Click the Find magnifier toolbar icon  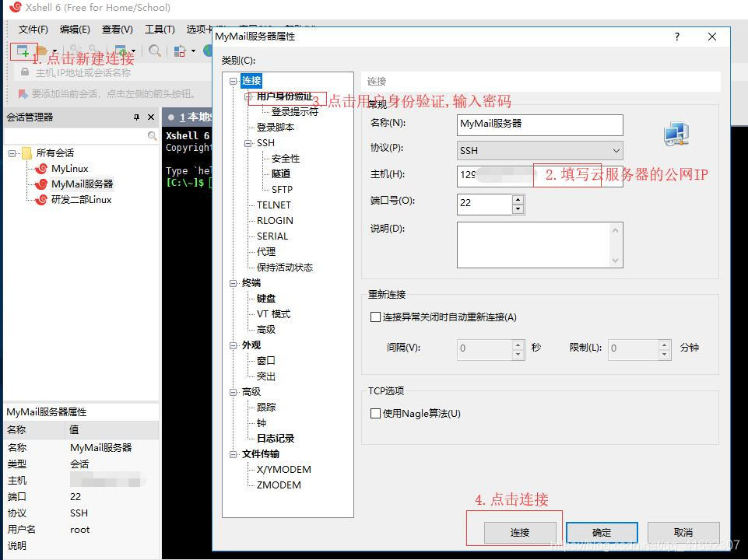pos(153,51)
